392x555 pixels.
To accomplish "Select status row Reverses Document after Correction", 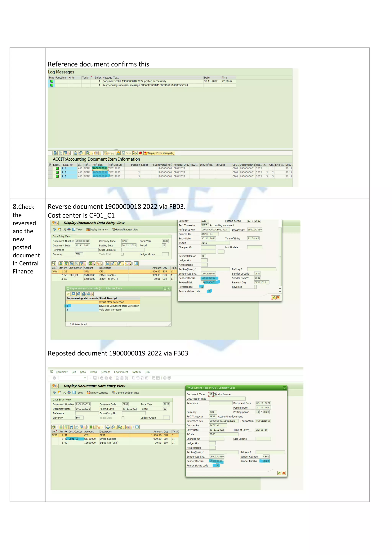I will 103,306.
